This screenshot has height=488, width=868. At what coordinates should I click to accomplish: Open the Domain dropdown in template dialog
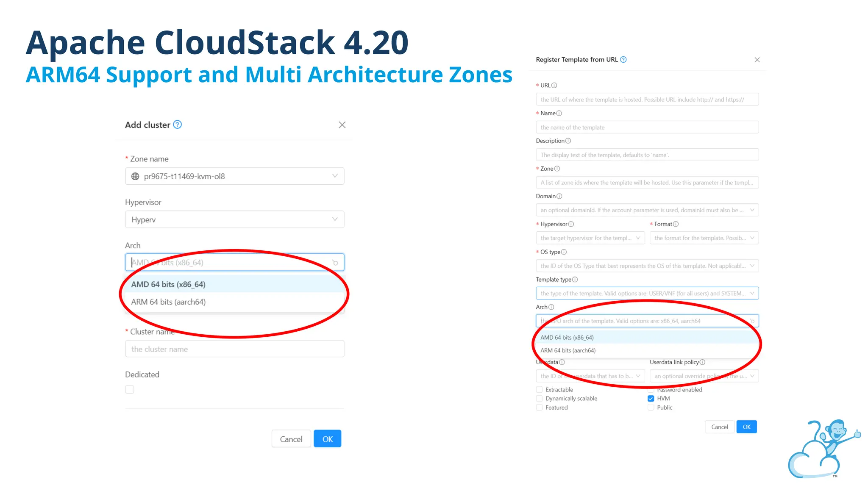(x=647, y=210)
